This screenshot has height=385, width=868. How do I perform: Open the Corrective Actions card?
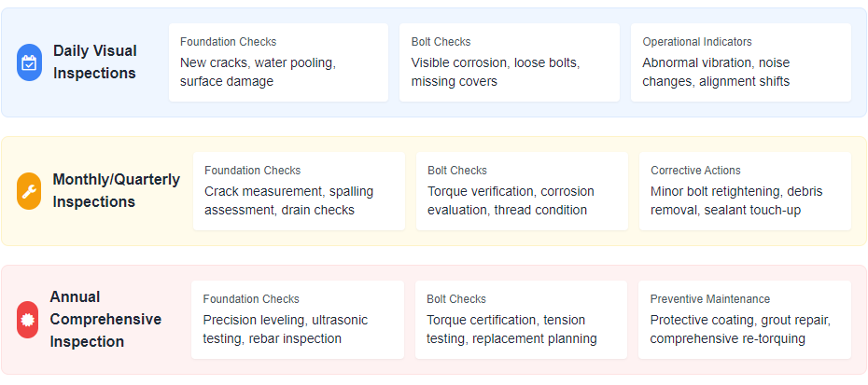(x=745, y=191)
